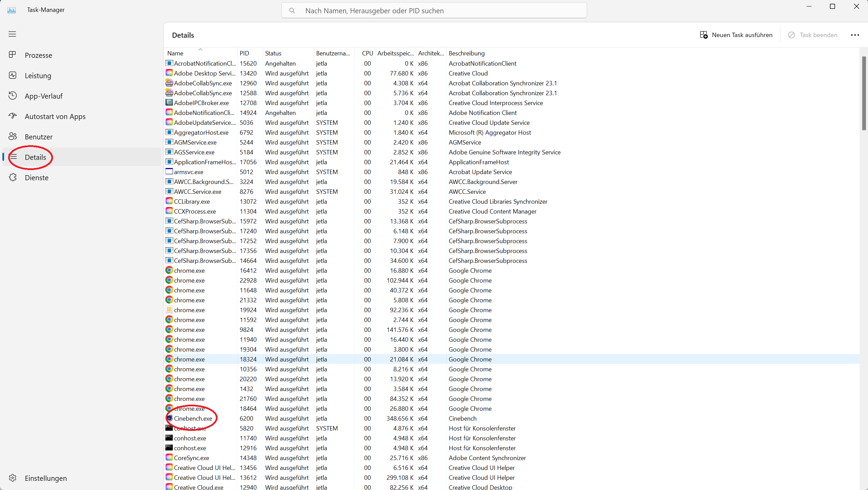The image size is (868, 490).
Task: Switch to the Prozesse page
Action: pyautogui.click(x=82, y=55)
